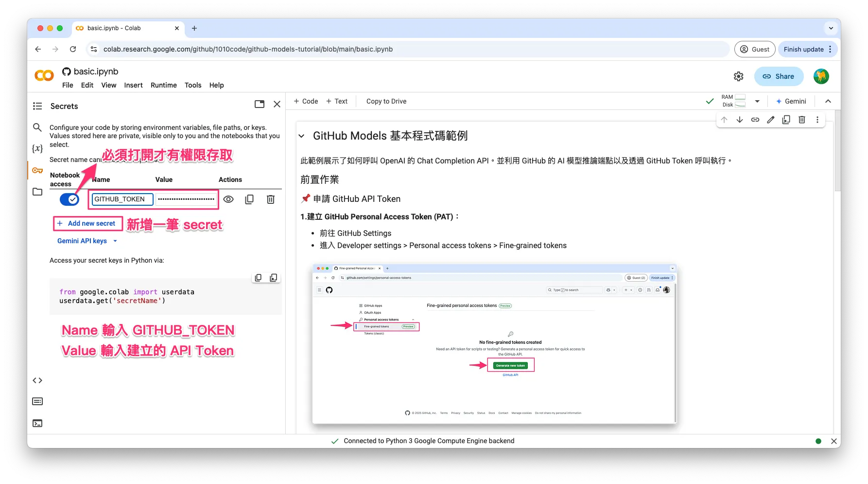Reload the page
Viewport: 868px width, 484px height.
coord(73,49)
